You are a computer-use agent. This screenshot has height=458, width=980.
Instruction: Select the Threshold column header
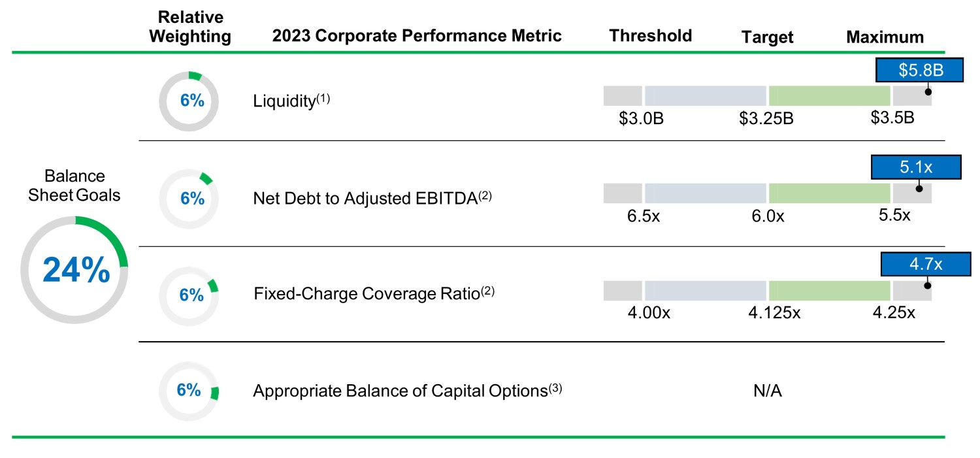tap(650, 35)
